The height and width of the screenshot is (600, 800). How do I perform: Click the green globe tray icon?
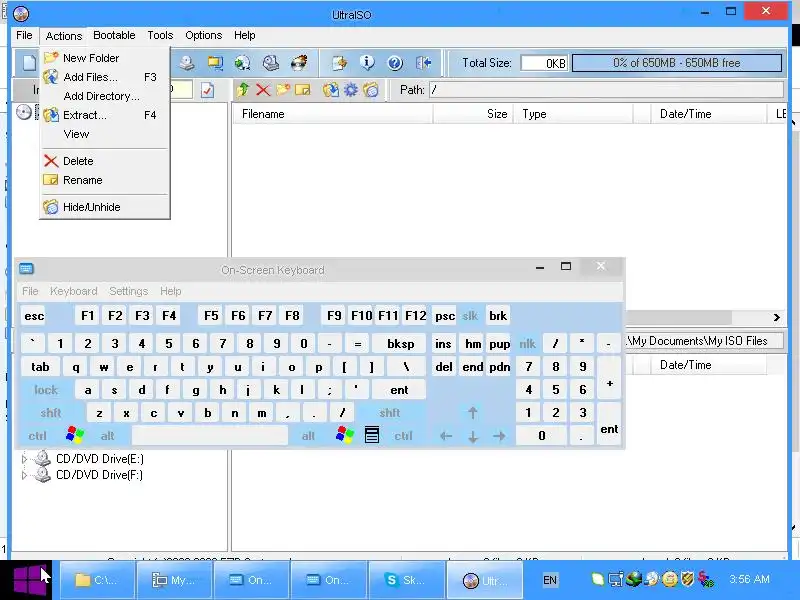pyautogui.click(x=633, y=579)
